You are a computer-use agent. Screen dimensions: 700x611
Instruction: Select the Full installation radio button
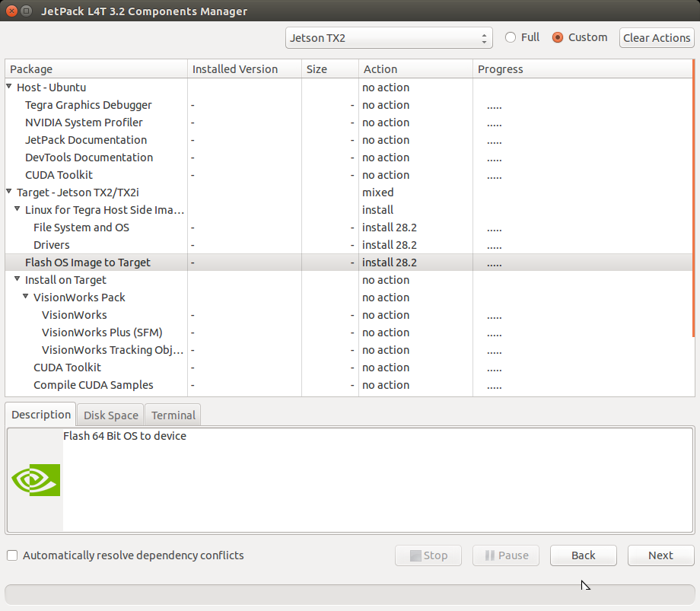(x=511, y=37)
